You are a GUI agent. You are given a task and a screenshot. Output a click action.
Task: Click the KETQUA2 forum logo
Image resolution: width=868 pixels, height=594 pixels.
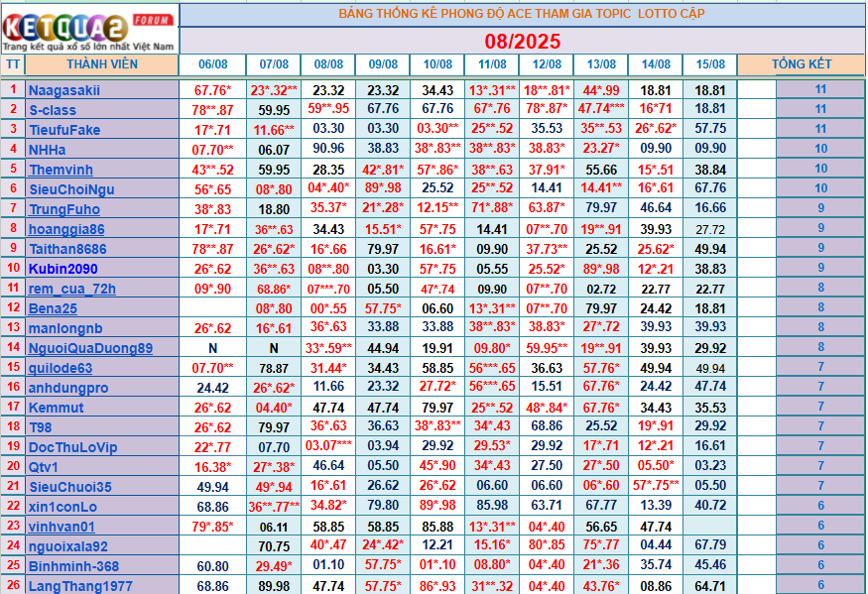pos(89,28)
